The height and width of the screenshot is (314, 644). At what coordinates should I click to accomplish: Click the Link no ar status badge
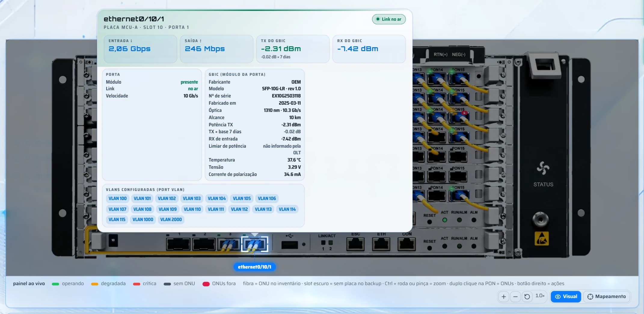389,19
